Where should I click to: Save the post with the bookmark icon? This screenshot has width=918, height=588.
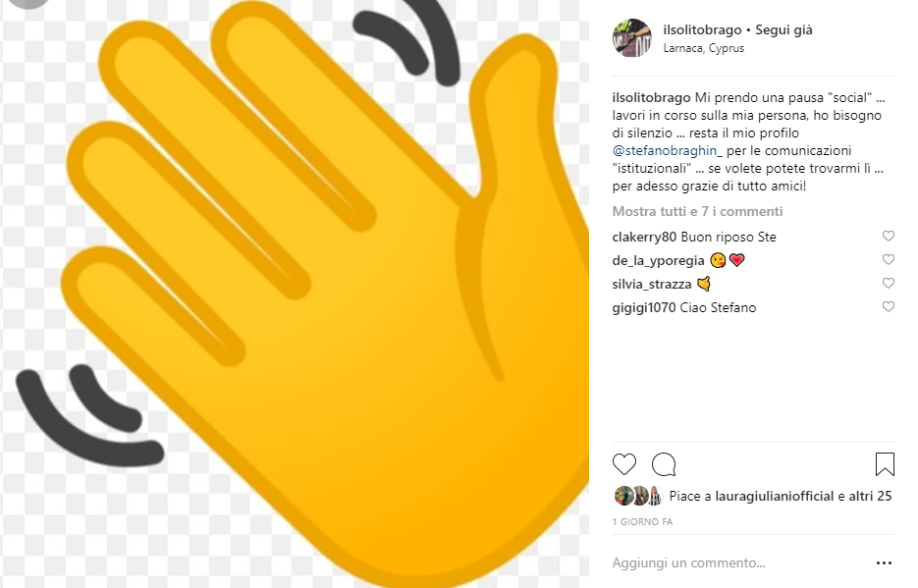tap(885, 464)
